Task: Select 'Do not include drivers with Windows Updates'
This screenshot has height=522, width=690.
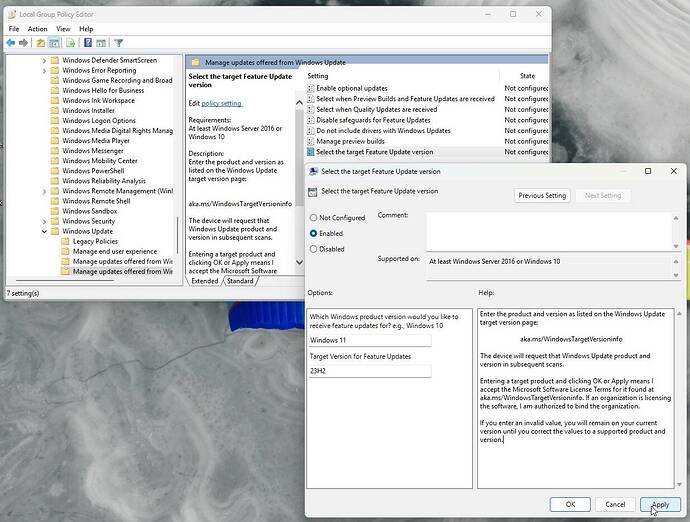Action: 383,131
